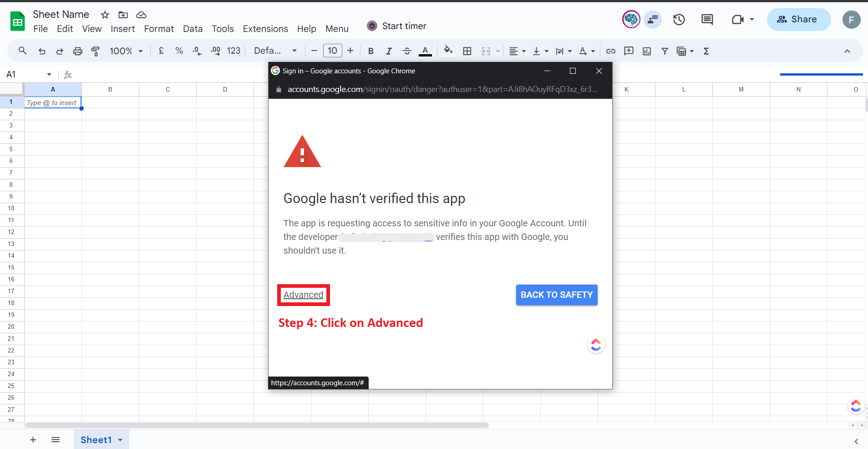This screenshot has height=449, width=868.
Task: Toggle strikethrough formatting
Action: tap(407, 51)
